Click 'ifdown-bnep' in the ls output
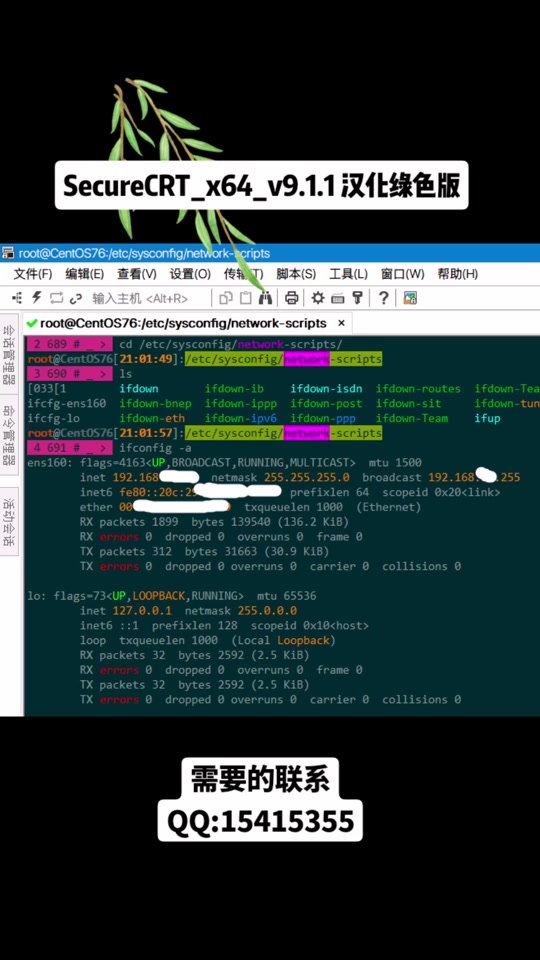The height and width of the screenshot is (960, 540). [156, 404]
